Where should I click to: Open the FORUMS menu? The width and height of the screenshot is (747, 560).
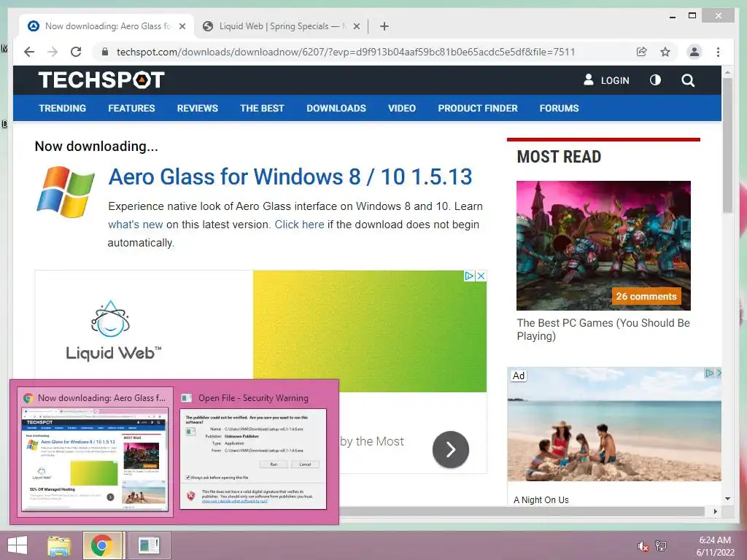click(559, 108)
